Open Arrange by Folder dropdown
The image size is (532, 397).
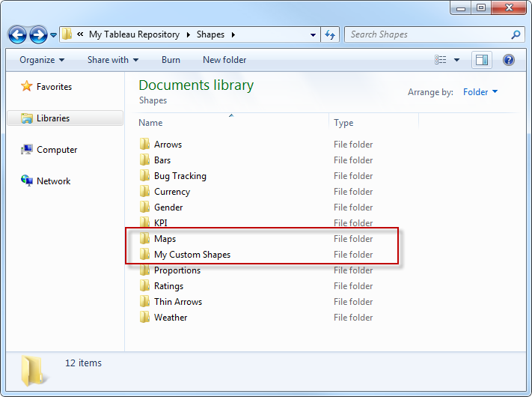480,92
